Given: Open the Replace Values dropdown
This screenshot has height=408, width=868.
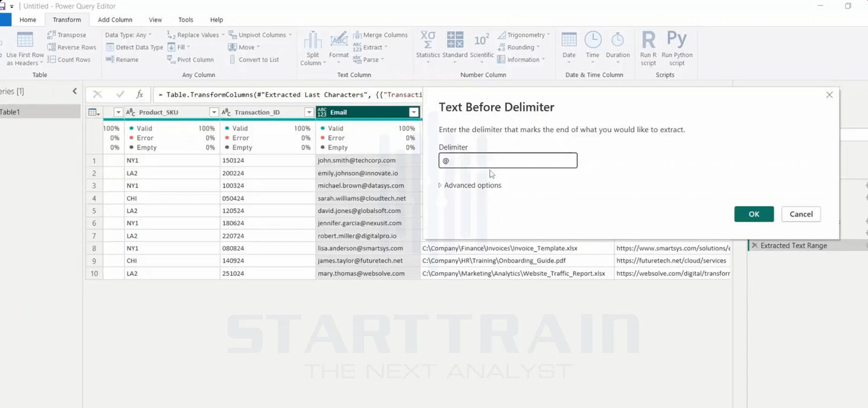Looking at the screenshot, I should pyautogui.click(x=222, y=35).
